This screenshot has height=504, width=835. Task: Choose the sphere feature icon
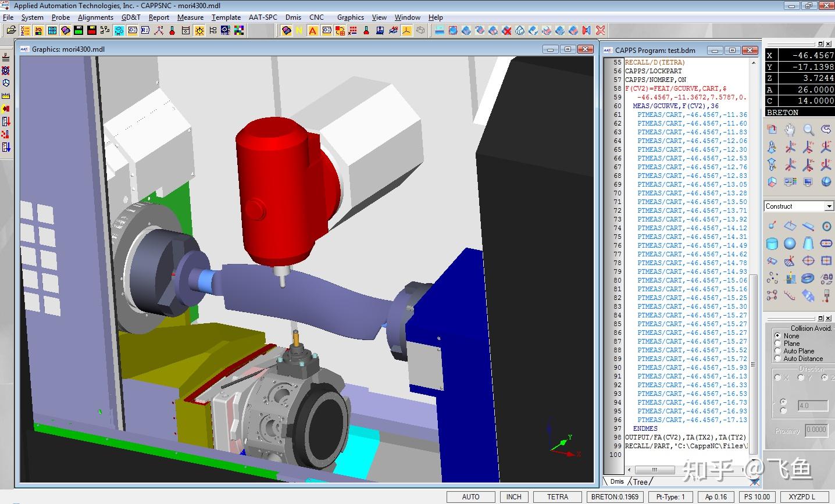790,243
